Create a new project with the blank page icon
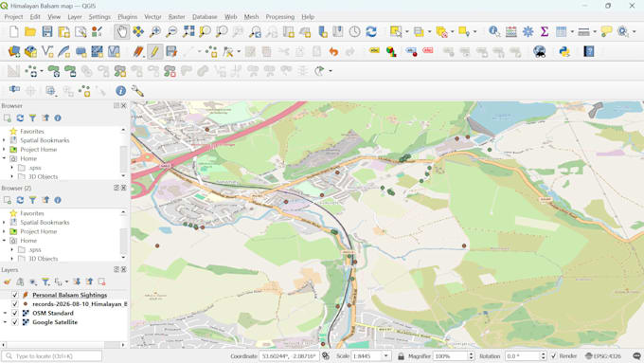This screenshot has width=644, height=363. point(14,31)
